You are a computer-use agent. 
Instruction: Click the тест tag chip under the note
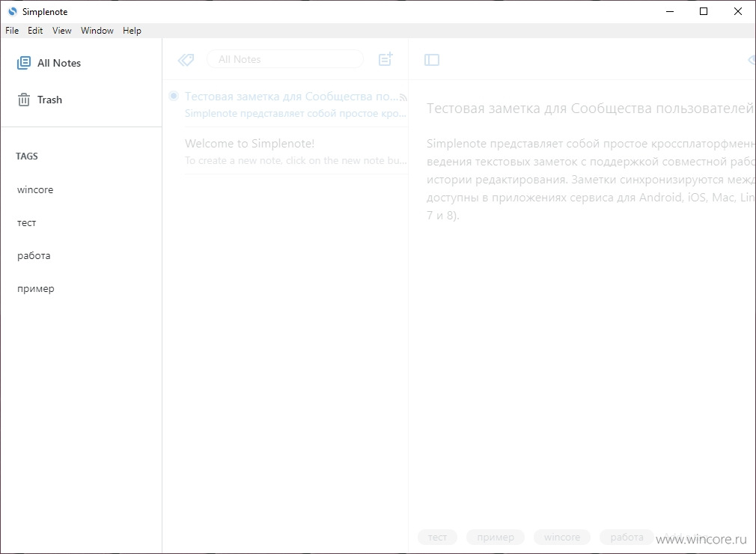[437, 537]
